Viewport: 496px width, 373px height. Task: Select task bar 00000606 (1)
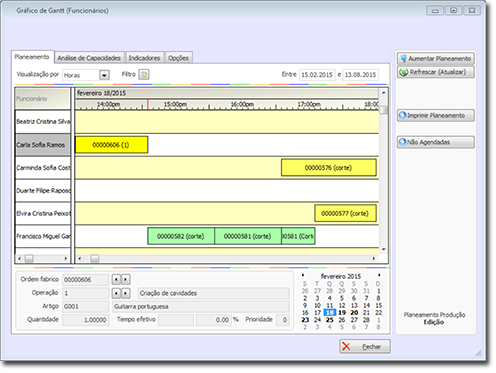click(111, 145)
